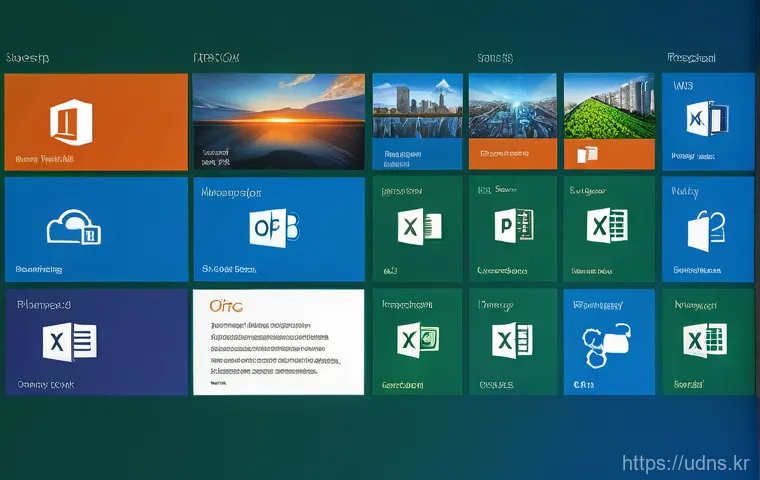Image resolution: width=760 pixels, height=480 pixels.
Task: Open the sunset over water photo tile
Action: point(279,121)
